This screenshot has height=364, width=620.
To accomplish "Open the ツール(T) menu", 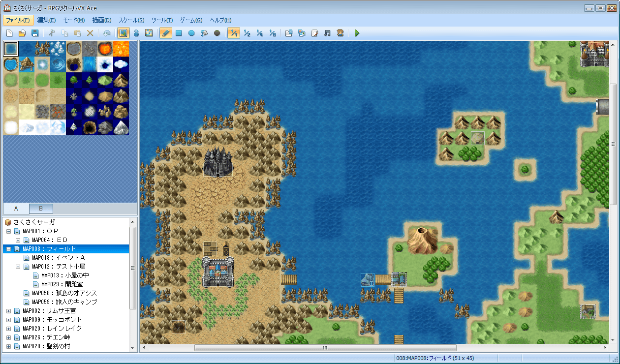I will coord(162,20).
